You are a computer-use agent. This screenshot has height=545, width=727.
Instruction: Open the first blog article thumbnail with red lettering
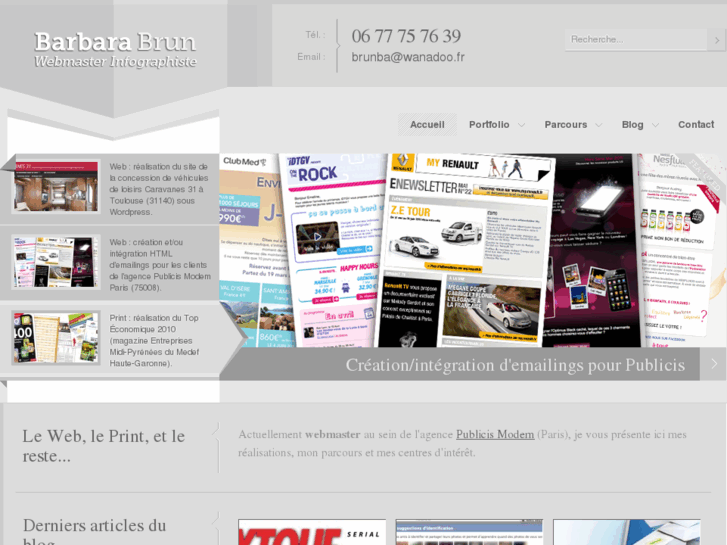coord(312,532)
